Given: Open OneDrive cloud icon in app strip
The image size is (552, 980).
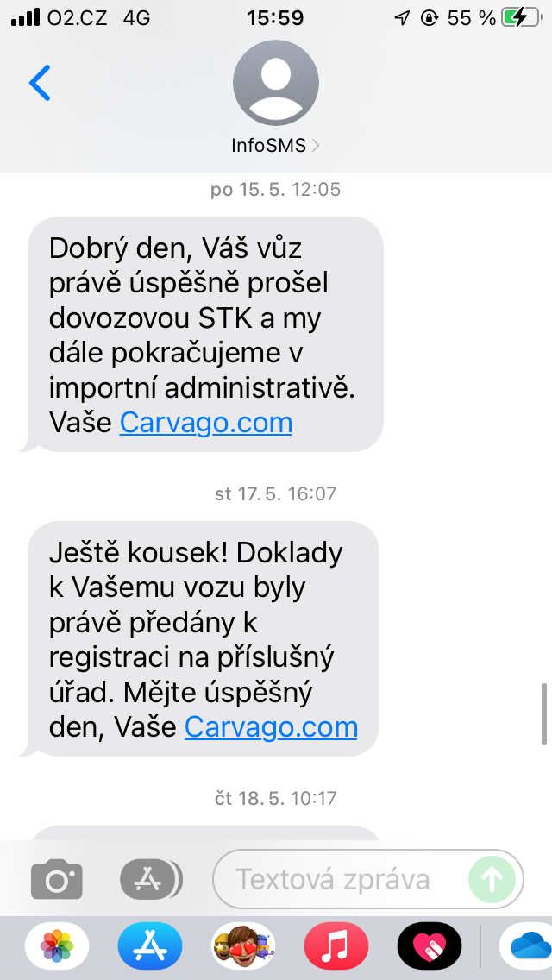Looking at the screenshot, I should click(x=527, y=945).
